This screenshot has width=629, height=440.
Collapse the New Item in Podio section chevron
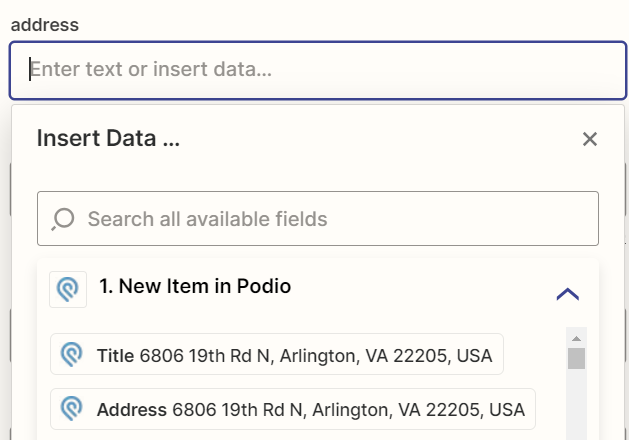click(x=568, y=294)
